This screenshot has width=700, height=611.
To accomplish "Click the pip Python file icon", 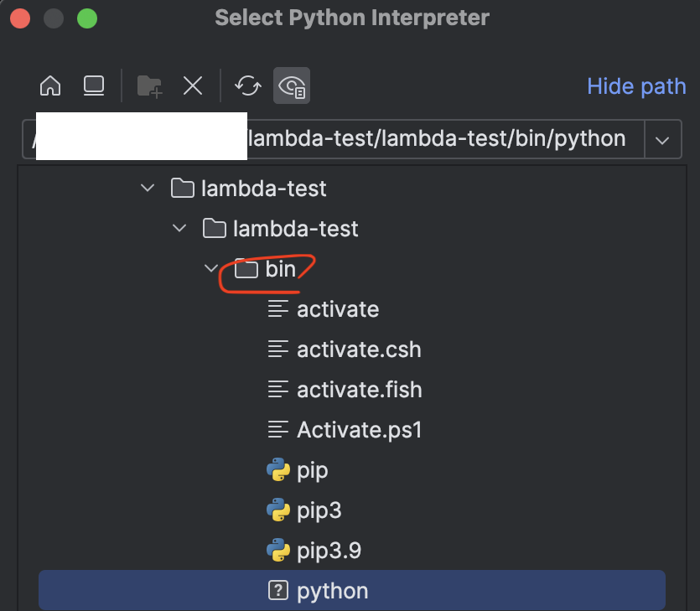I will tap(278, 470).
